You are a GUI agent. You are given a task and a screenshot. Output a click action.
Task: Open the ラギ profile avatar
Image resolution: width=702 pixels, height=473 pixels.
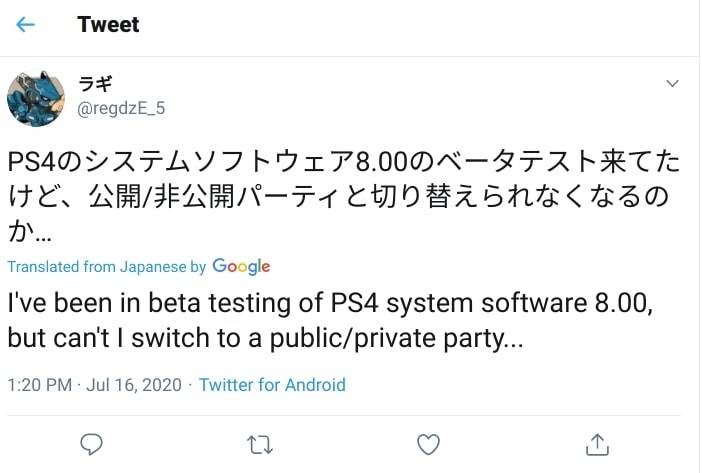37,99
